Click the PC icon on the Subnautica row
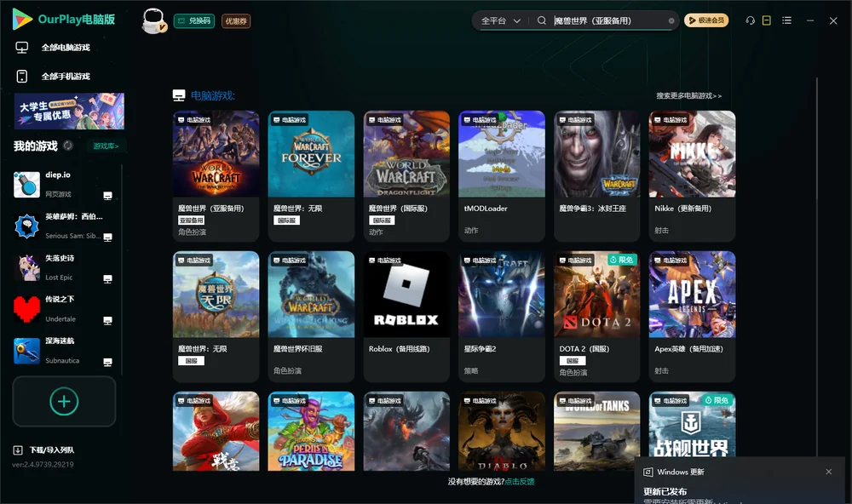This screenshot has height=504, width=852. coord(107,363)
